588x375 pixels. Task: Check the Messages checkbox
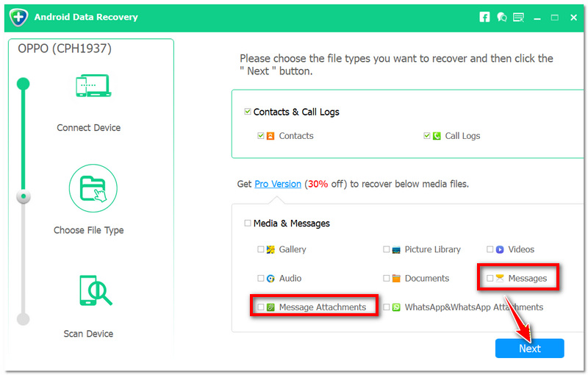490,278
